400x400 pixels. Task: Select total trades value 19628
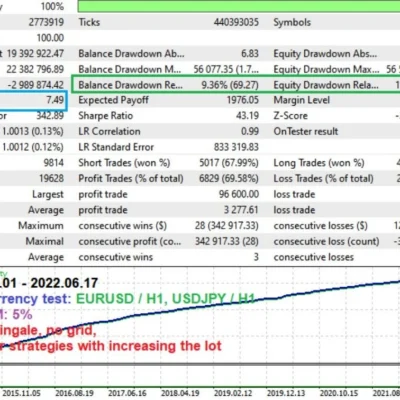51,178
